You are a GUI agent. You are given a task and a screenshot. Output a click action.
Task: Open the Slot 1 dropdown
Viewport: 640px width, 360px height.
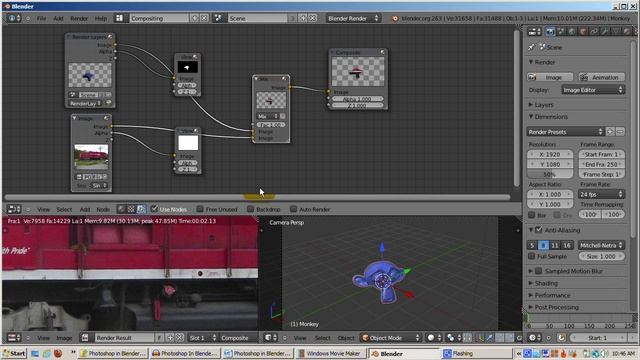(202, 338)
